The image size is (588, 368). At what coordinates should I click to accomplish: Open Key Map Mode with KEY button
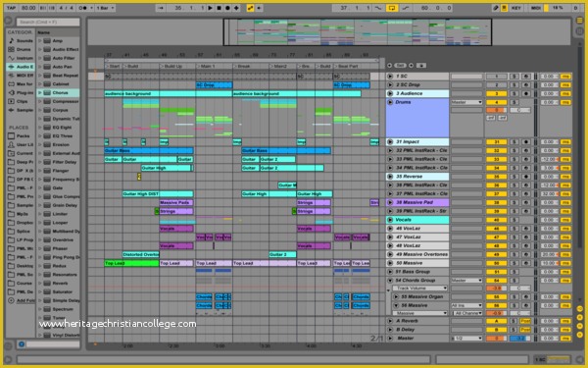516,8
